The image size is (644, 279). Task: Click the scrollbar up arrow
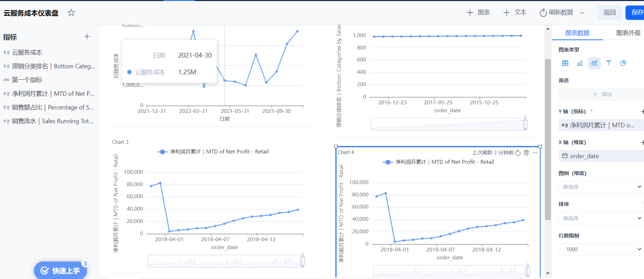coord(548,28)
